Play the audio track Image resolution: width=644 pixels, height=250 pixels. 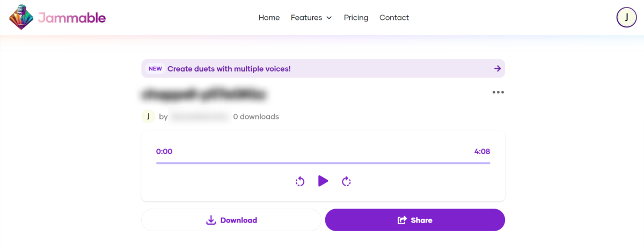pyautogui.click(x=323, y=181)
